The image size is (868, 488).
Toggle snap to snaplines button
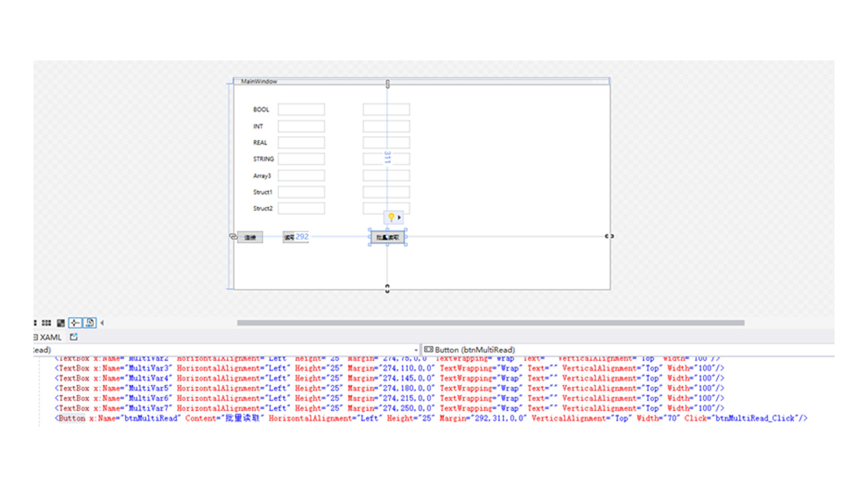pyautogui.click(x=75, y=323)
